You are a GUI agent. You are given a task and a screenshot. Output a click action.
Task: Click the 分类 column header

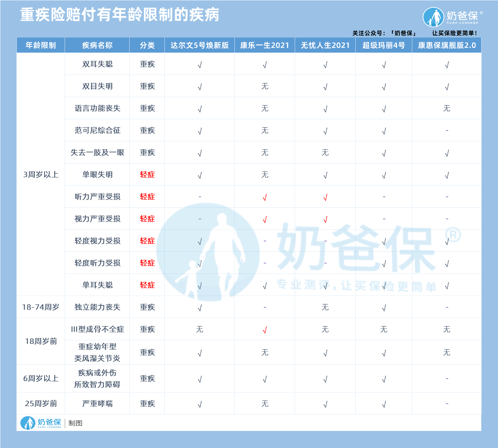(x=147, y=45)
